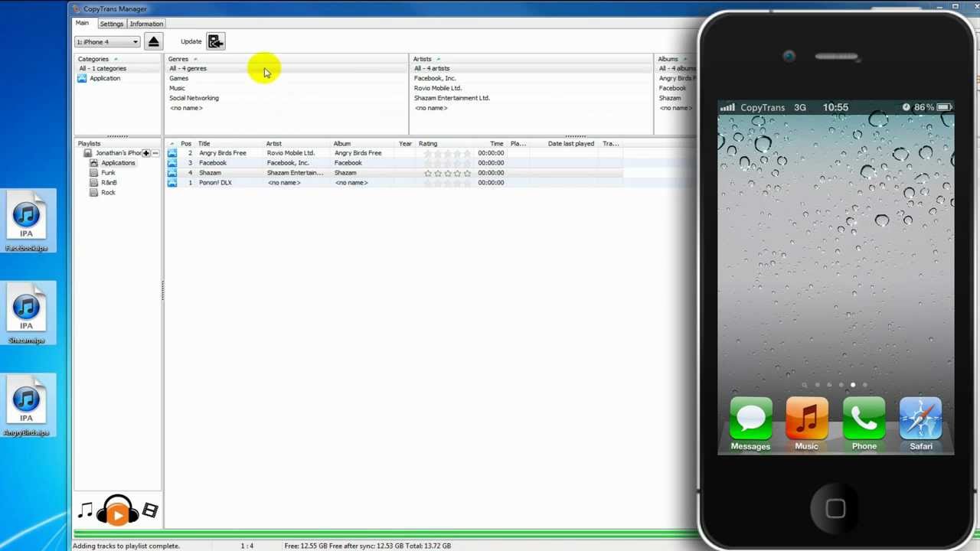The image size is (980, 551).
Task: Select 'Shazam' title in track table
Action: pos(210,173)
